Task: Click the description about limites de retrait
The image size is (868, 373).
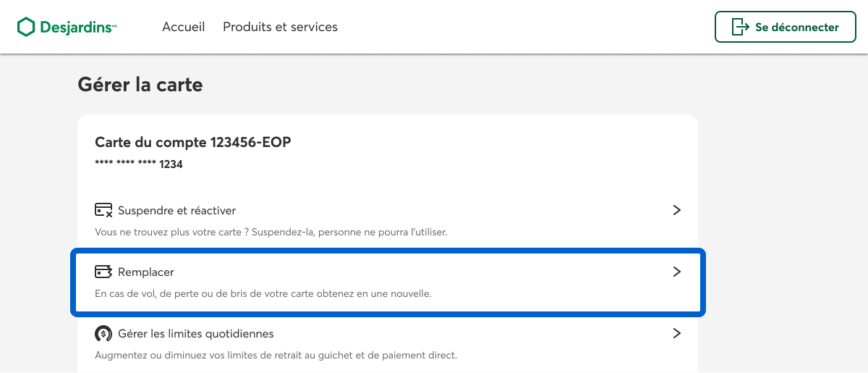Action: (x=276, y=356)
